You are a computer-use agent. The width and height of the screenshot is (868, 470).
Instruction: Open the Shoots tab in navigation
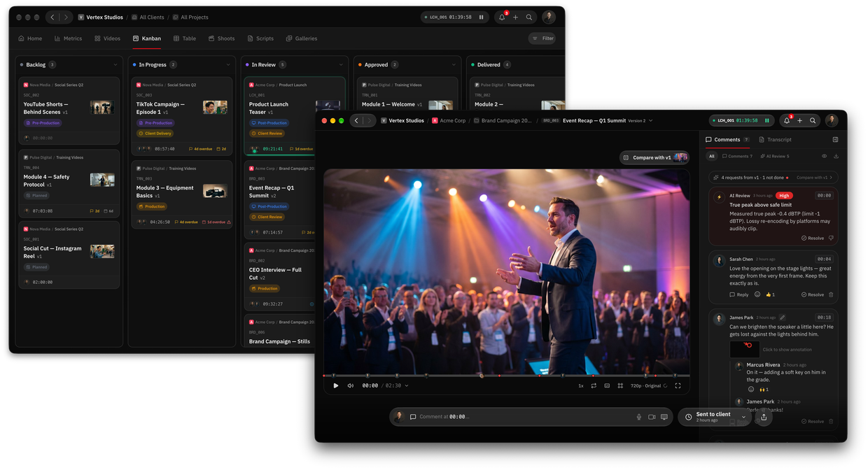pyautogui.click(x=221, y=38)
